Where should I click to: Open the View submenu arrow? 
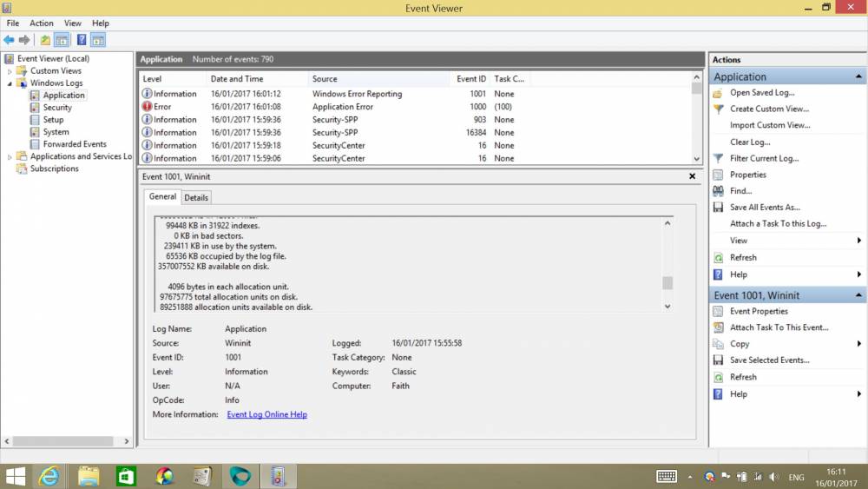859,241
